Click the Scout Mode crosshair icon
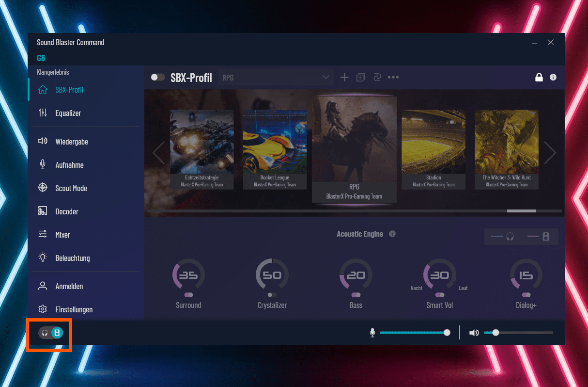The width and height of the screenshot is (588, 387). (43, 188)
